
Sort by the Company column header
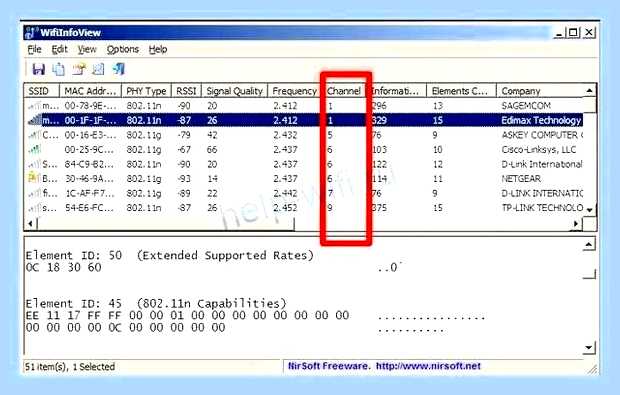(539, 91)
